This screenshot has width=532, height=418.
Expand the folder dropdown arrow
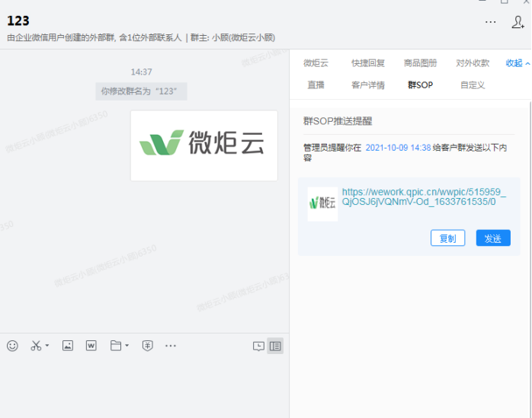(x=127, y=346)
